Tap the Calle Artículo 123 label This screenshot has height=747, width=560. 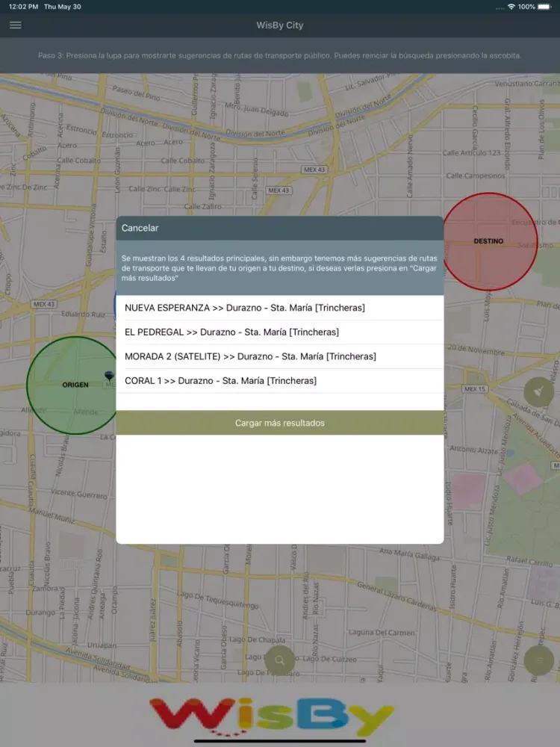coord(471,153)
